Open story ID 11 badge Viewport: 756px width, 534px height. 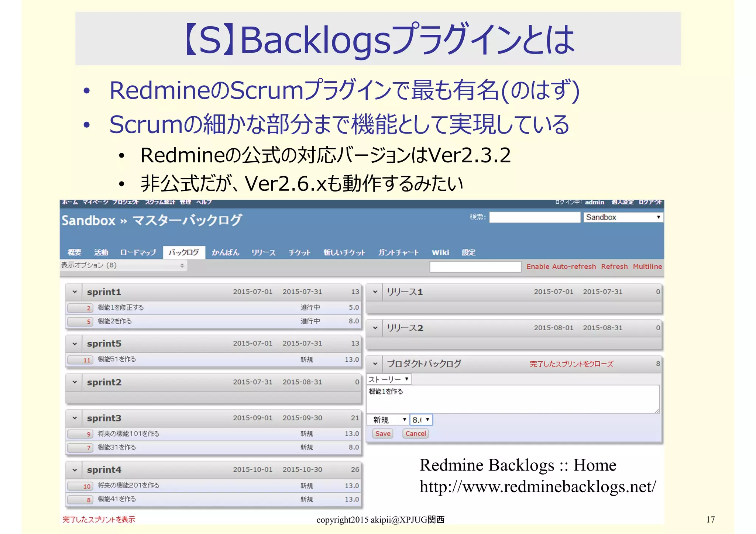80,360
